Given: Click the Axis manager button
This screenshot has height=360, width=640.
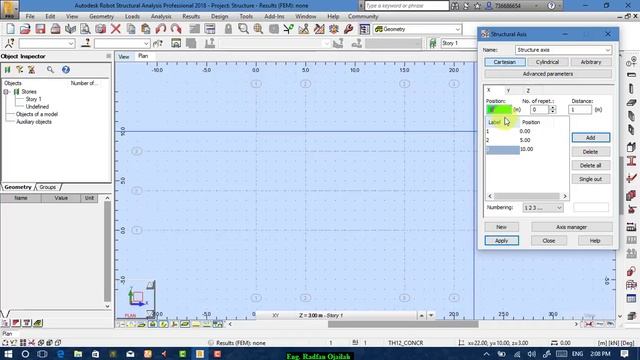Looking at the screenshot, I should [571, 227].
